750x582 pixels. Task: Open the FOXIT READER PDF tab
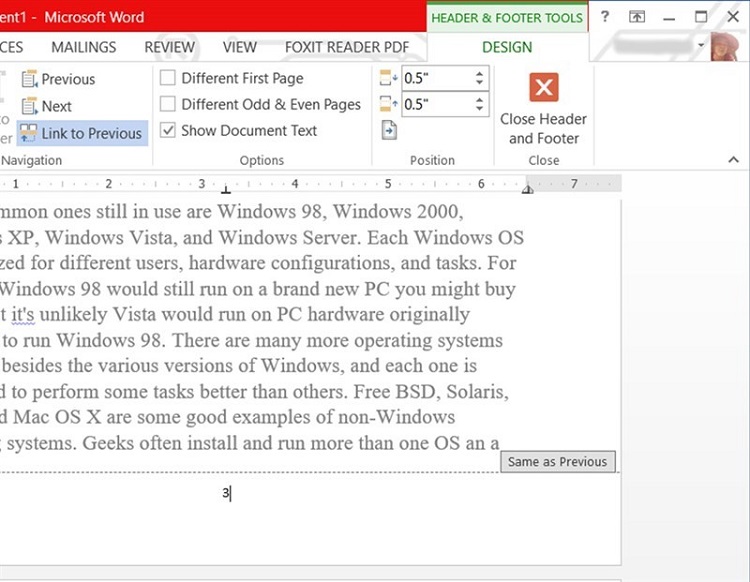(x=347, y=47)
